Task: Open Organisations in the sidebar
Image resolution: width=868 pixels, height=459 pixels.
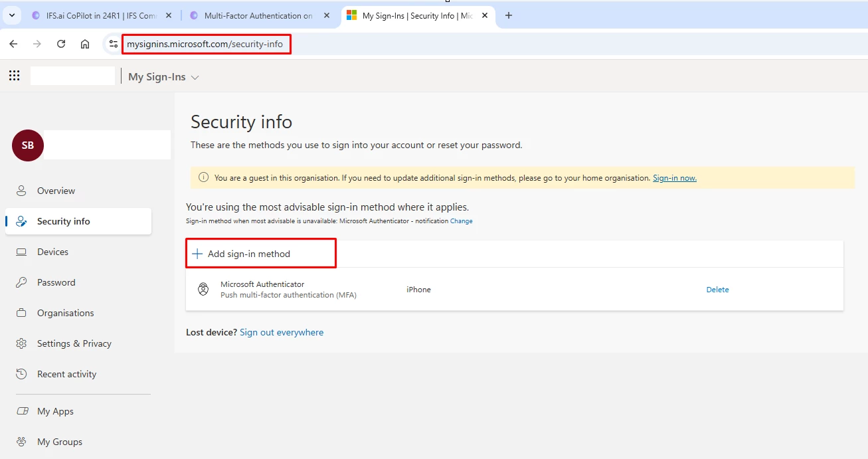Action: (78, 313)
